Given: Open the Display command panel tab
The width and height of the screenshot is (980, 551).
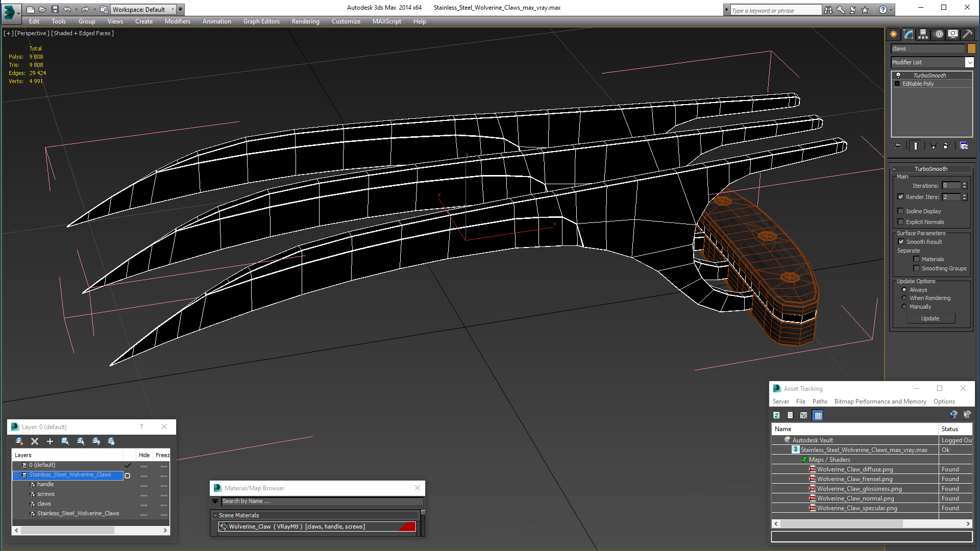Looking at the screenshot, I should tap(953, 34).
